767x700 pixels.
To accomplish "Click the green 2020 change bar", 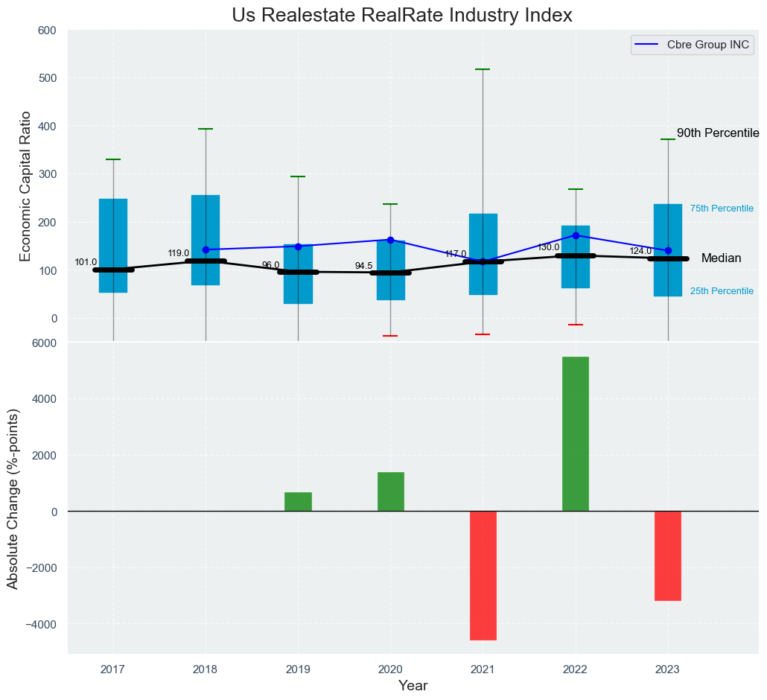I will [390, 491].
